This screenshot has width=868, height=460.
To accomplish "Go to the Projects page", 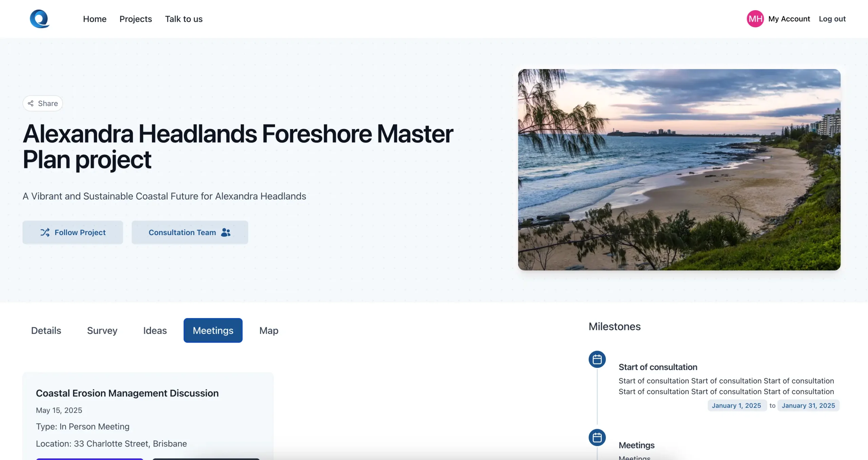I will (x=136, y=19).
